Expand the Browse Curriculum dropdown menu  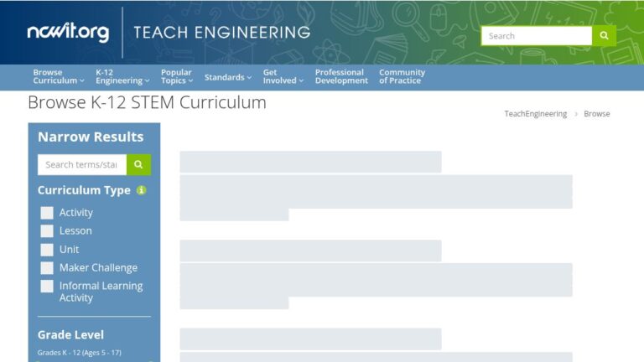(59, 77)
